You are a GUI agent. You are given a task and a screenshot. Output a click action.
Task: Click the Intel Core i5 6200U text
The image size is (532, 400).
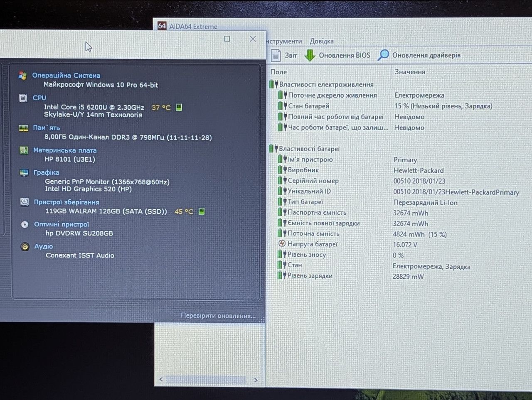click(x=94, y=107)
